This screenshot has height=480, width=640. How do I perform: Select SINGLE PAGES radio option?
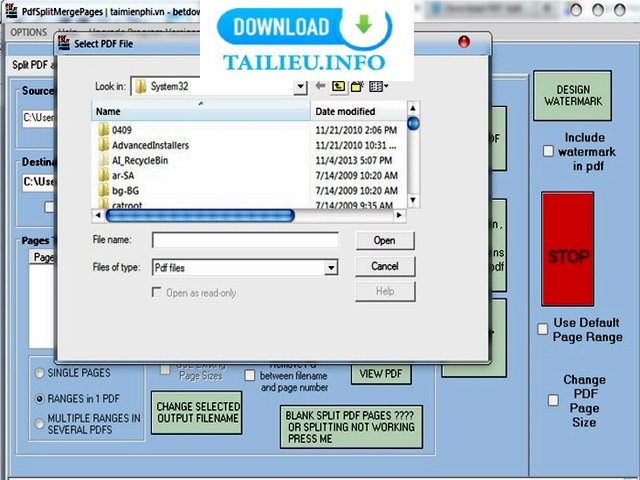(40, 373)
